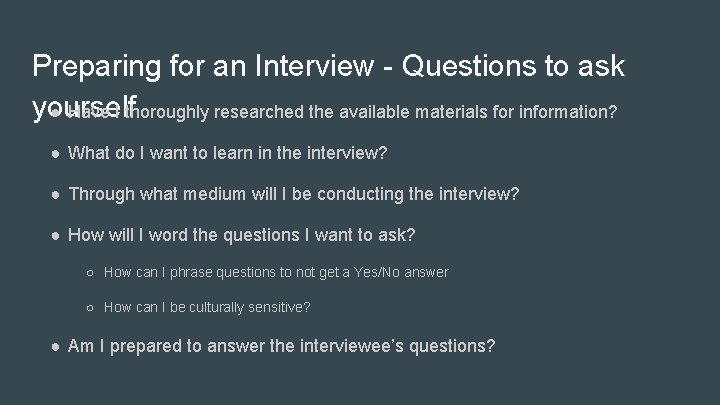Screen dimensions: 720x405
Task: Click the bullet text about thoroughly researched materials
Action: click(x=342, y=112)
